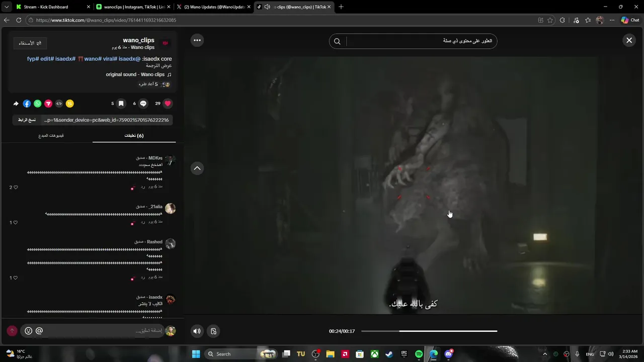The height and width of the screenshot is (362, 644).
Task: Like the MDKes comment
Action: click(16, 188)
